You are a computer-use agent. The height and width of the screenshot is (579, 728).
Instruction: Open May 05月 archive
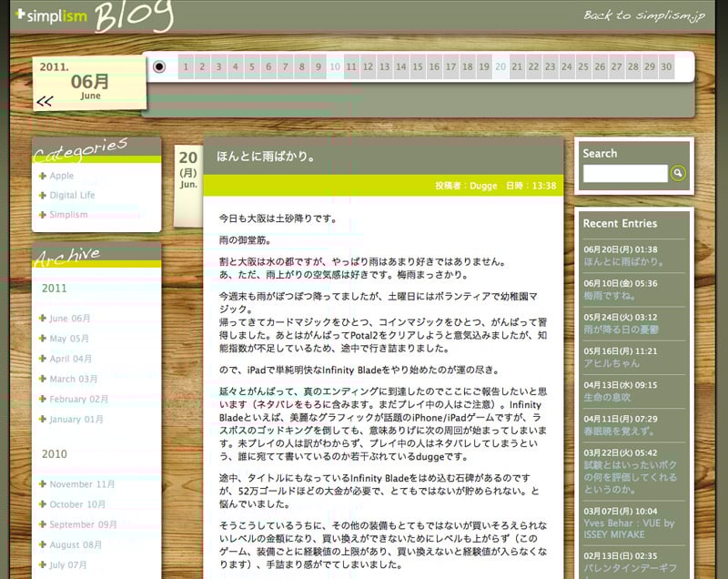[70, 339]
